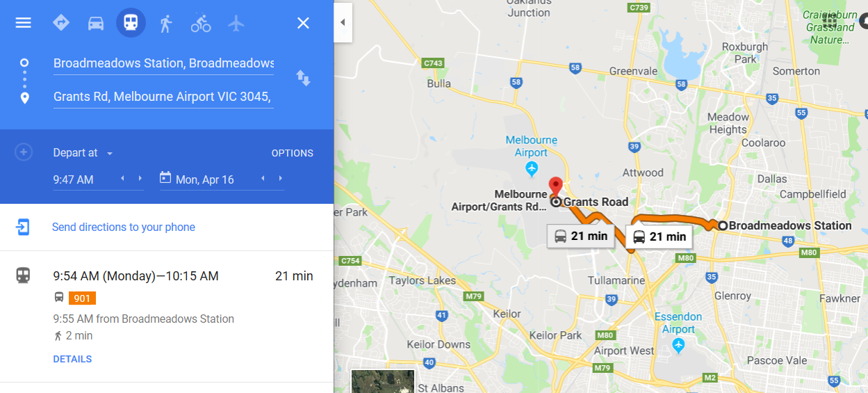Click the OPTIONS route settings button
Viewport: 868px width, 393px height.
(293, 153)
